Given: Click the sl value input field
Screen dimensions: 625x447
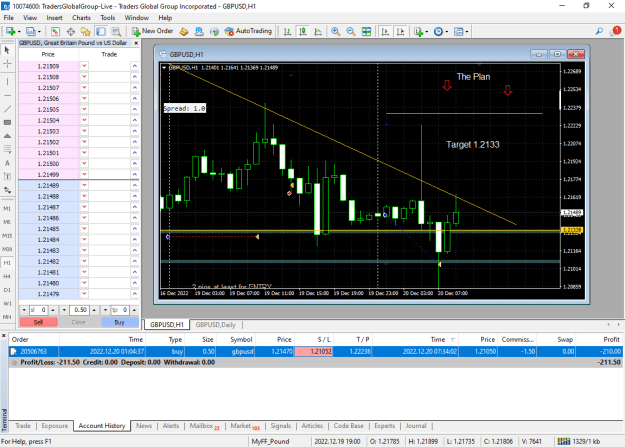Looking at the screenshot, I should click(39, 310).
